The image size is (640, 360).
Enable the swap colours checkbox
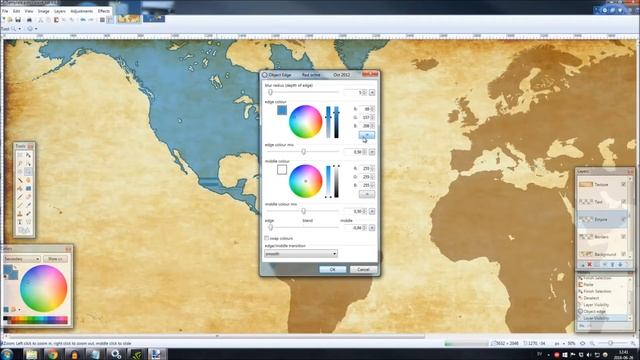click(x=267, y=238)
